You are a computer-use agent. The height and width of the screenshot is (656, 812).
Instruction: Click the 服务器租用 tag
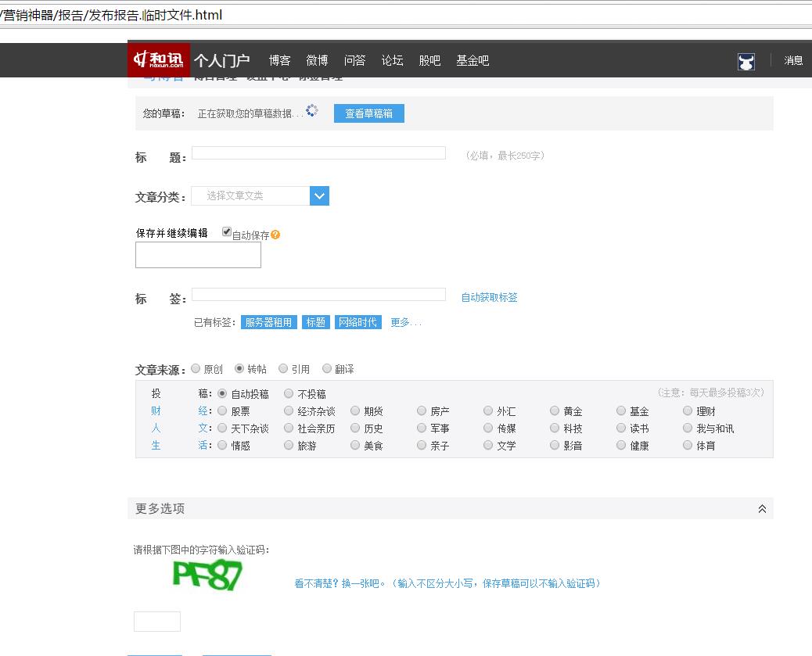pyautogui.click(x=268, y=322)
